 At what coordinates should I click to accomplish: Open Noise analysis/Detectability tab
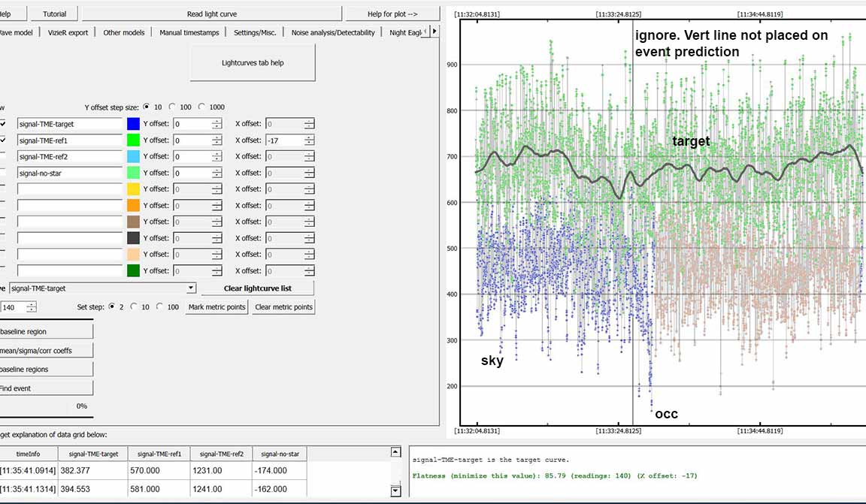tap(333, 32)
